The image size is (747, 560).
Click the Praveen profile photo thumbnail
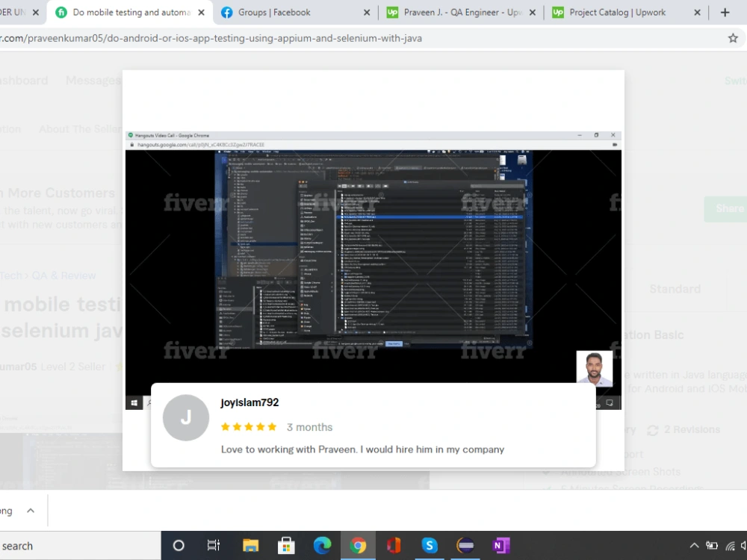pos(594,368)
